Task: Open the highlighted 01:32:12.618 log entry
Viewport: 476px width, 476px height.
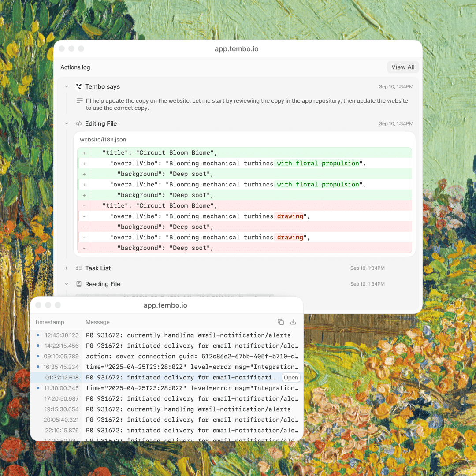Action: (x=291, y=377)
